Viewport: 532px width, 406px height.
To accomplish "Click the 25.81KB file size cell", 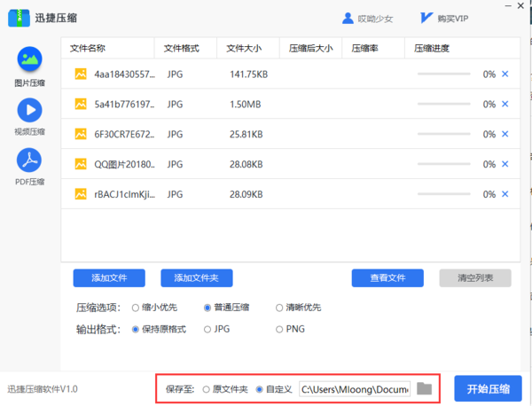I will pyautogui.click(x=246, y=135).
